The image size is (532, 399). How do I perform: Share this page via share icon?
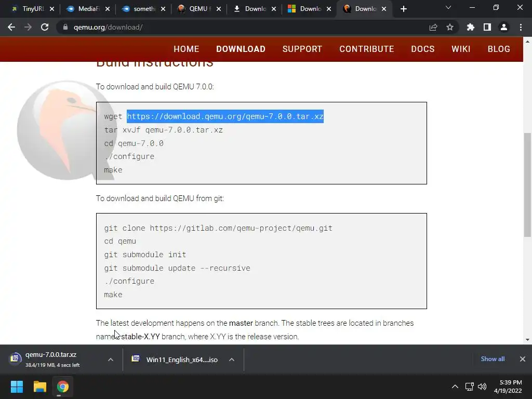[433, 27]
